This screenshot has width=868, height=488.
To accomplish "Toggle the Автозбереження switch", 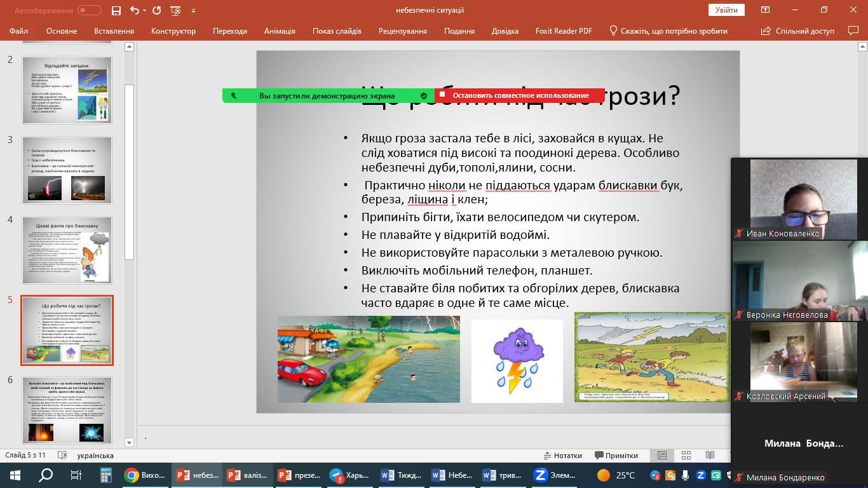I will click(x=90, y=10).
